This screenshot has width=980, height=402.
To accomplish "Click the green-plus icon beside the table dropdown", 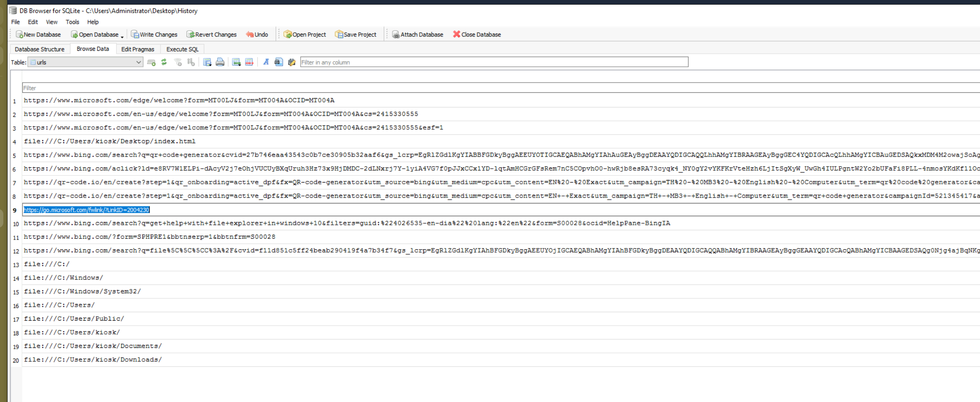I will click(x=151, y=62).
